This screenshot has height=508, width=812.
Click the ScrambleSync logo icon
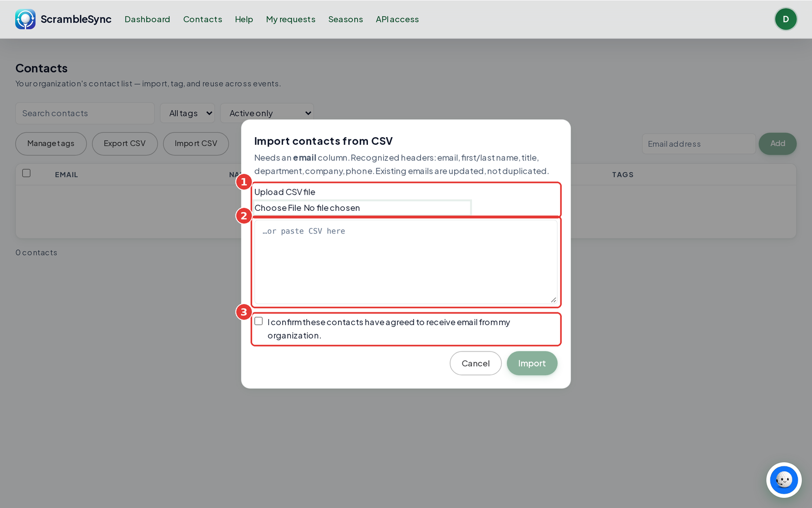click(x=25, y=19)
